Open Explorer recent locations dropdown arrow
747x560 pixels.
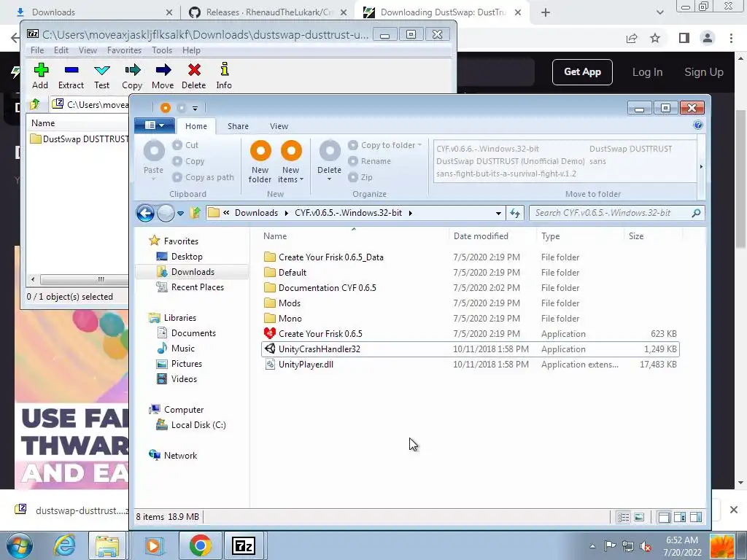[181, 214]
